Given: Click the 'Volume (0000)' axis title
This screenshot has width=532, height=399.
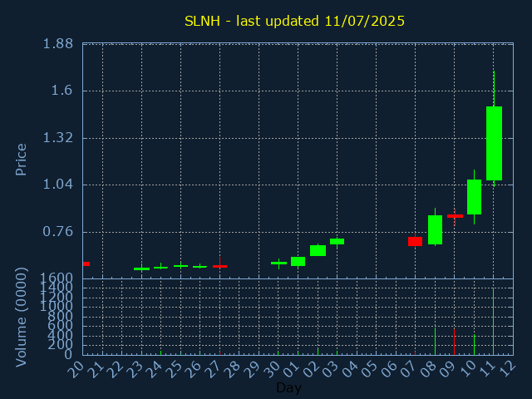Looking at the screenshot, I should pyautogui.click(x=21, y=318).
